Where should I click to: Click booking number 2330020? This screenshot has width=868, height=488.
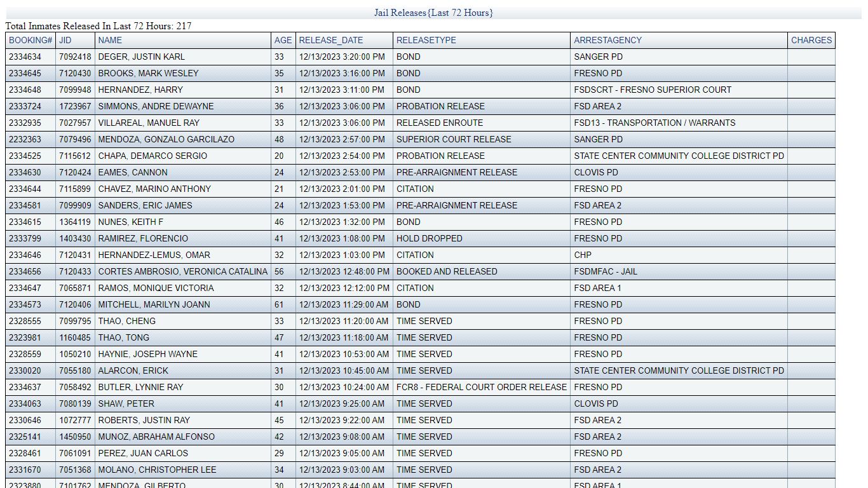[x=25, y=370]
